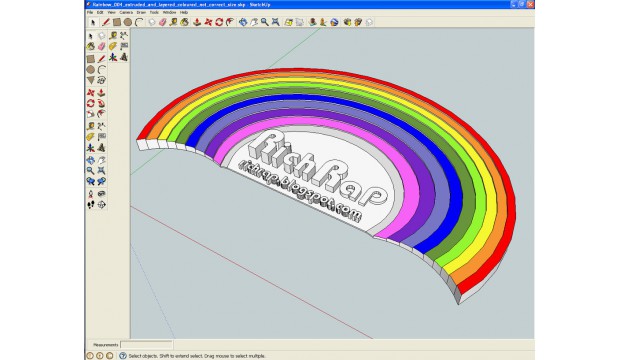Click inside the Measurements input box

click(146, 345)
